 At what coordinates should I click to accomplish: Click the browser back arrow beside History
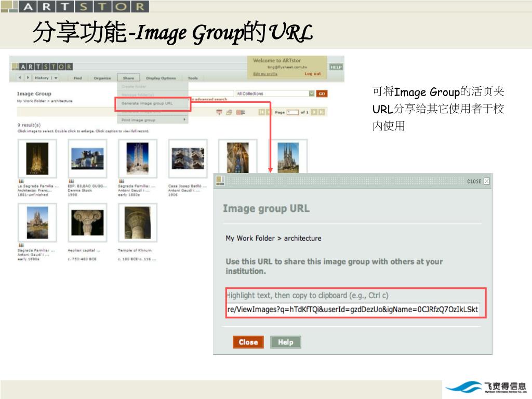click(x=20, y=78)
